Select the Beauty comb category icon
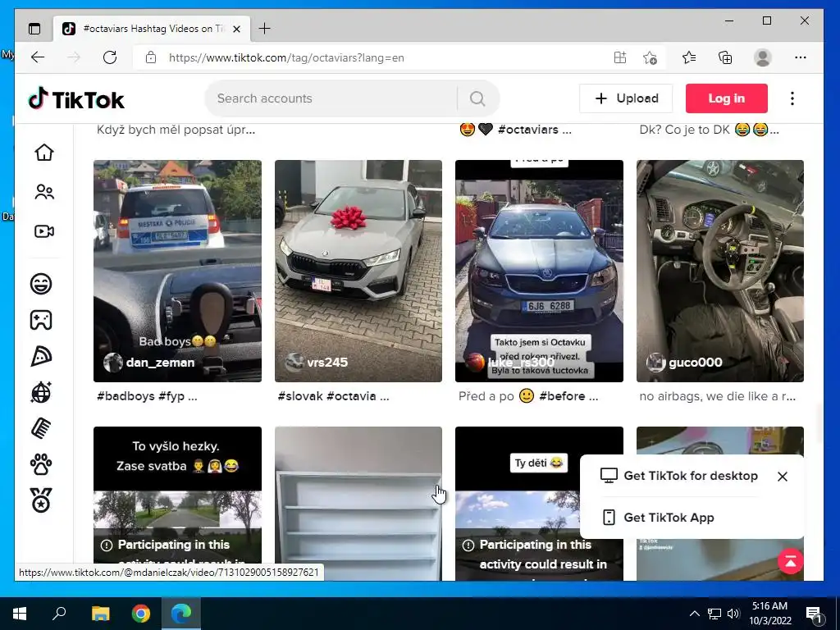The image size is (840, 630). pos(41,428)
